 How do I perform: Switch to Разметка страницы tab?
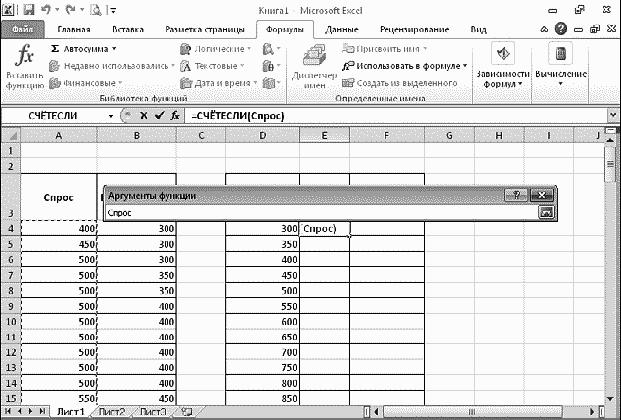tap(205, 29)
